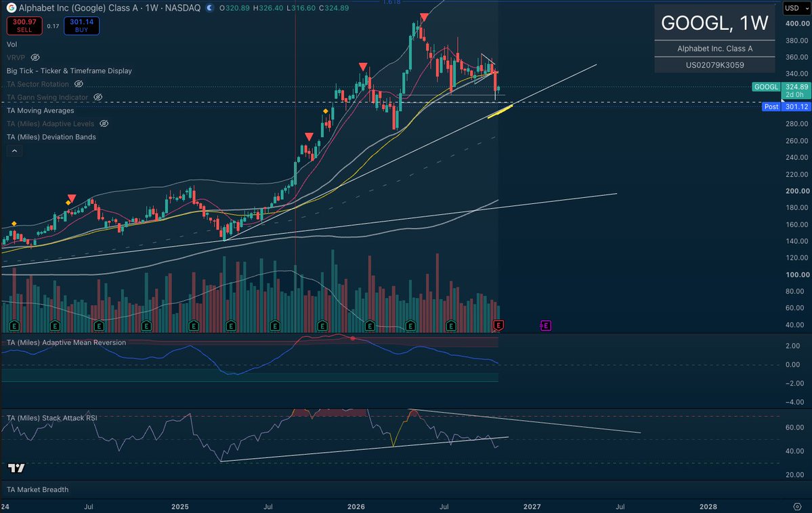Select the TA (Miles) Stack Attack RSI label

pos(51,417)
